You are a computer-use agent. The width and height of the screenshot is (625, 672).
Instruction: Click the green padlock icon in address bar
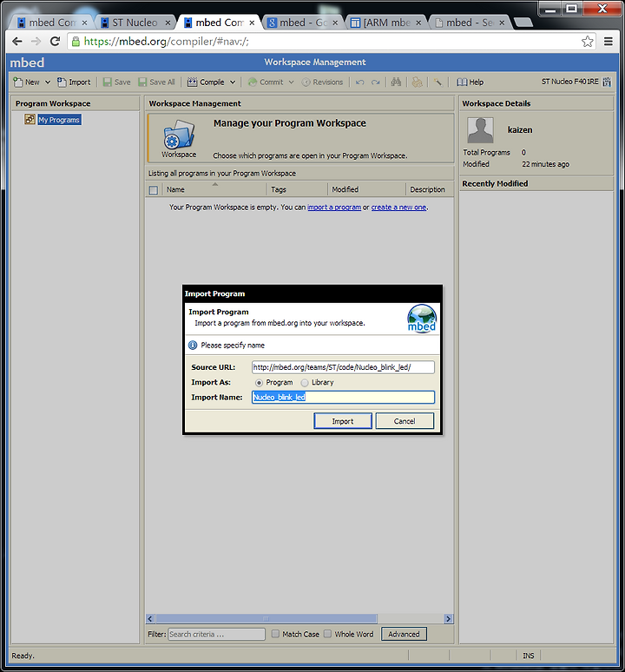(x=76, y=41)
